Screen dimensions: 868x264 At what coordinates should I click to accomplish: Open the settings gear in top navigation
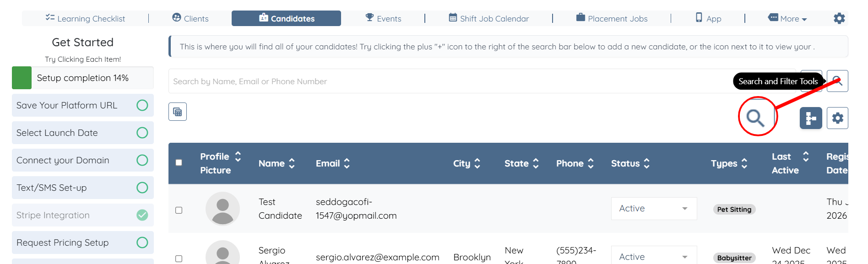point(839,18)
